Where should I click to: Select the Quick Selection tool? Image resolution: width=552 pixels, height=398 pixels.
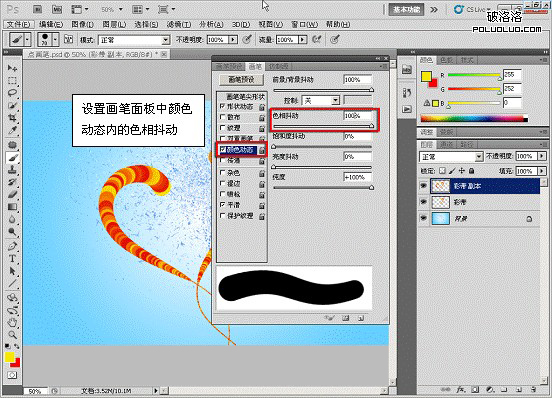[x=12, y=105]
